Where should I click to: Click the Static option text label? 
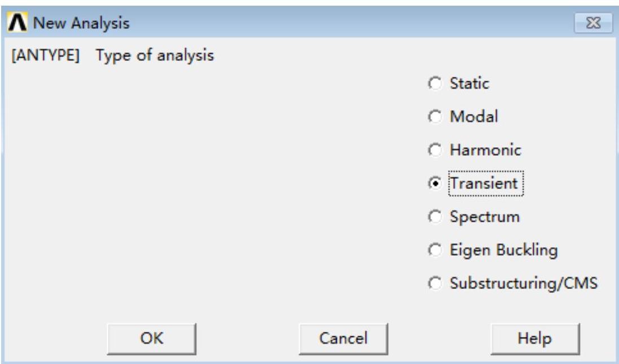(x=469, y=85)
